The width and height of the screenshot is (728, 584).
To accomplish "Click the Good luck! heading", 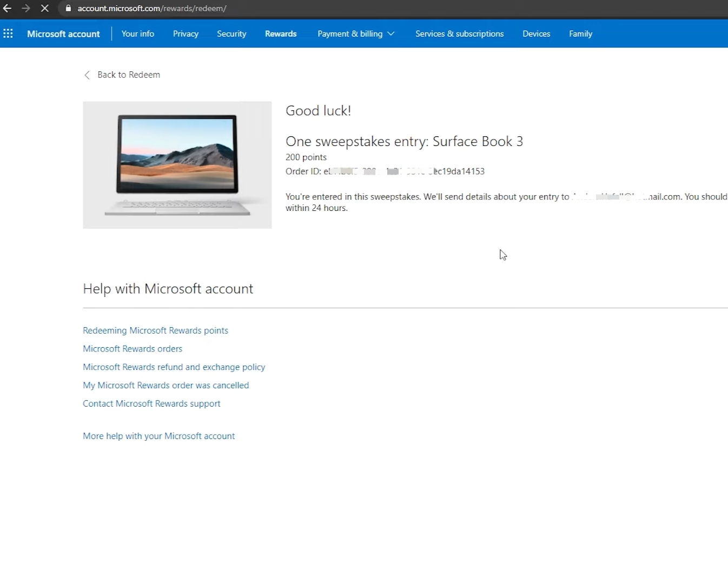I will click(x=318, y=111).
